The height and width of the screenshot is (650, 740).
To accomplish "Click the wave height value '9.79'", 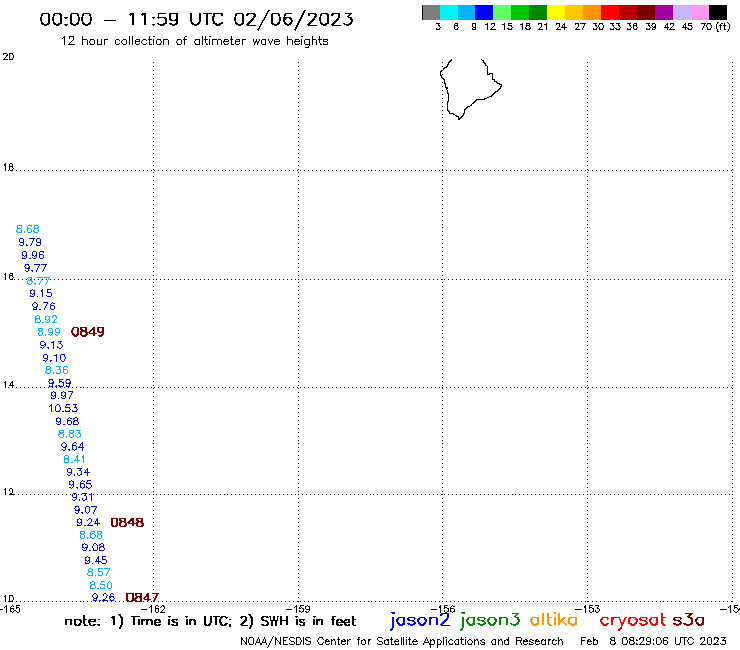I will tap(30, 242).
